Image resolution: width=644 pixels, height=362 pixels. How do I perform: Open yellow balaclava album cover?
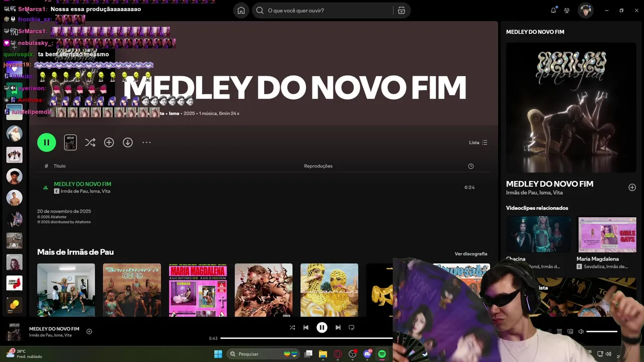coord(330,290)
